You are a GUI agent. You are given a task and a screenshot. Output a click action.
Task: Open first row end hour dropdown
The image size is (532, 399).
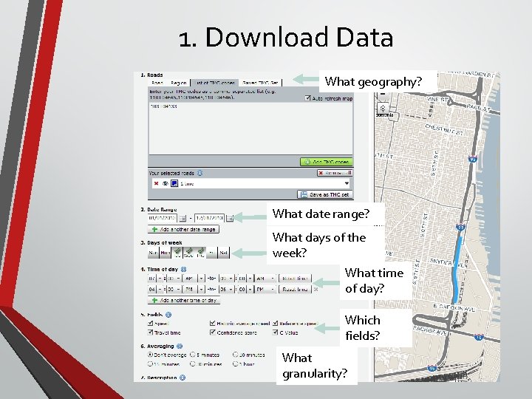pos(226,279)
